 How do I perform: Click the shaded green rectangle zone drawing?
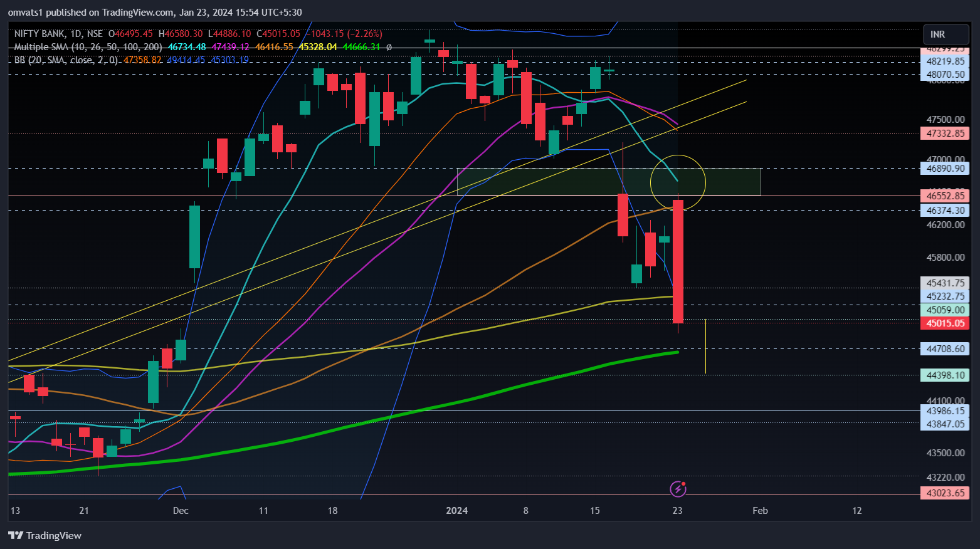pos(609,182)
